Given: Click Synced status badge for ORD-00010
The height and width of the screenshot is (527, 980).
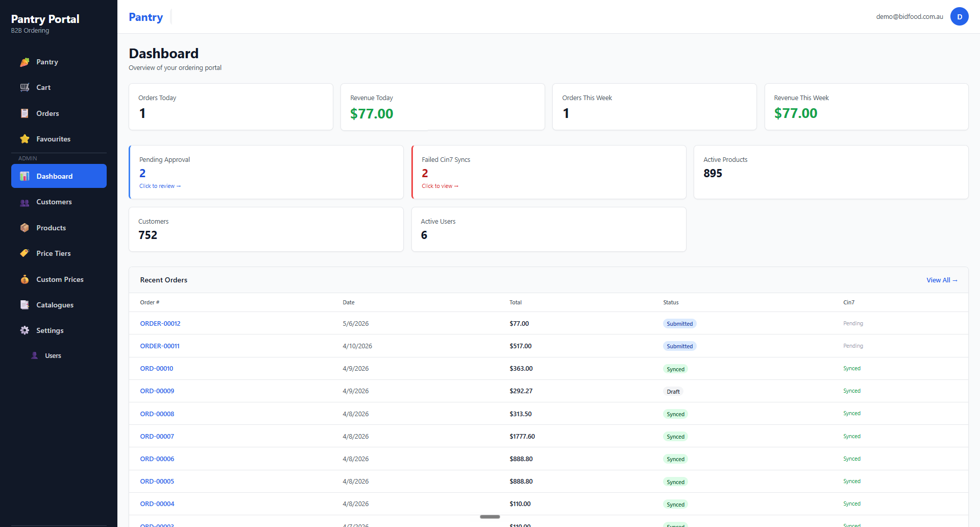Looking at the screenshot, I should click(x=675, y=369).
